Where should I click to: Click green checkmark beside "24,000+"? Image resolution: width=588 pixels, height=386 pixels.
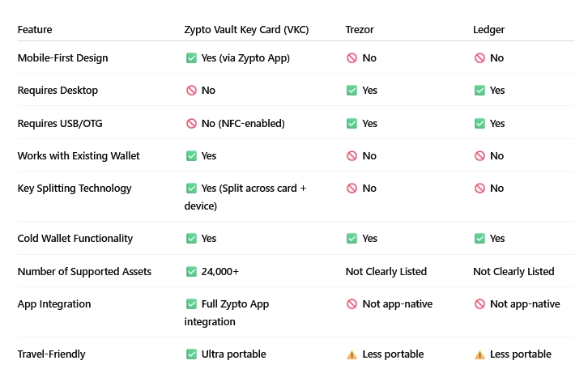tap(191, 272)
